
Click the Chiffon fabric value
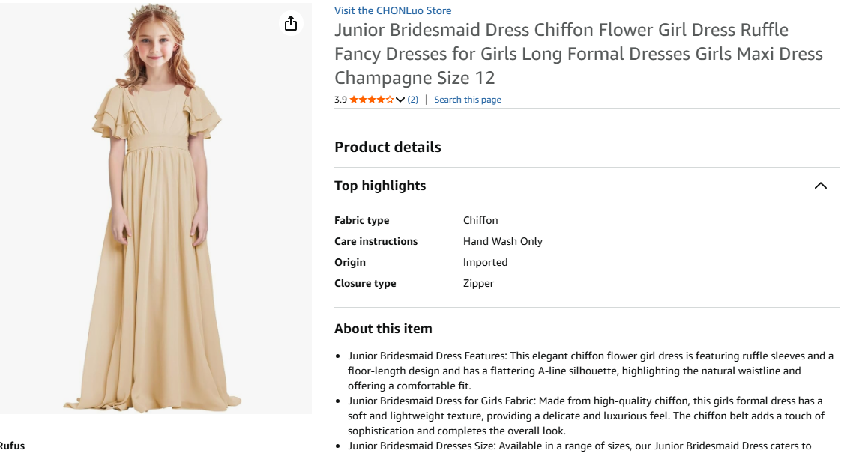tap(480, 220)
